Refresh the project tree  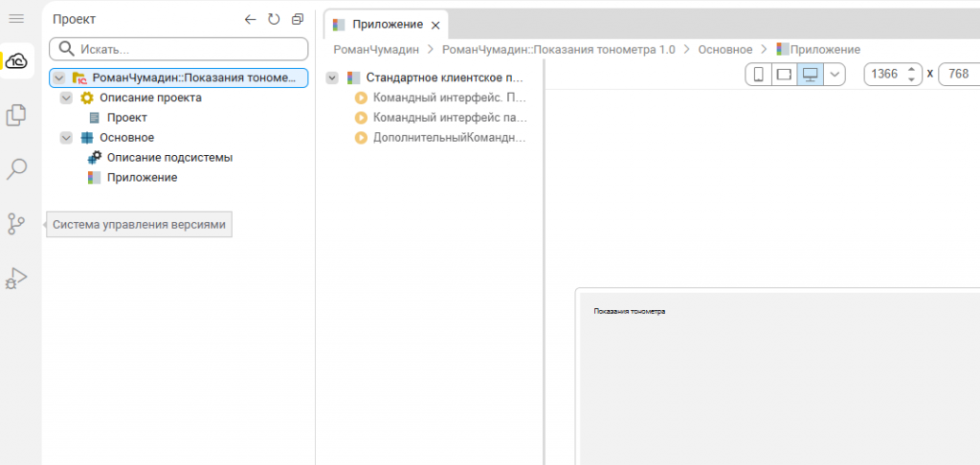pos(274,19)
